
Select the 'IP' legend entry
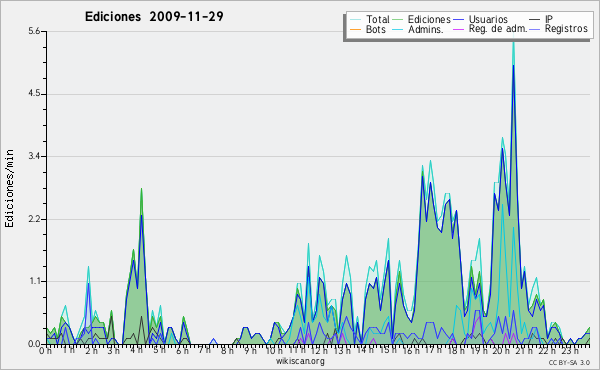pos(549,19)
